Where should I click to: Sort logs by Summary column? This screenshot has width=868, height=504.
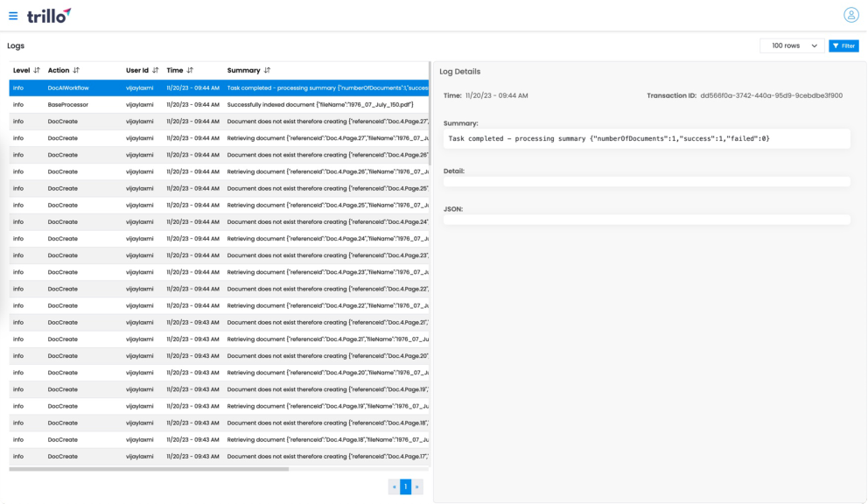point(268,70)
